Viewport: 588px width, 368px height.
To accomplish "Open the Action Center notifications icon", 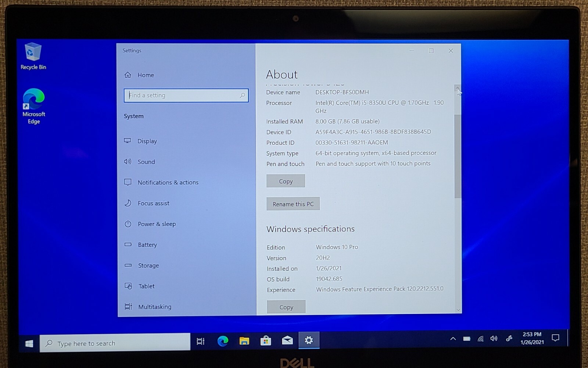I will pyautogui.click(x=555, y=337).
